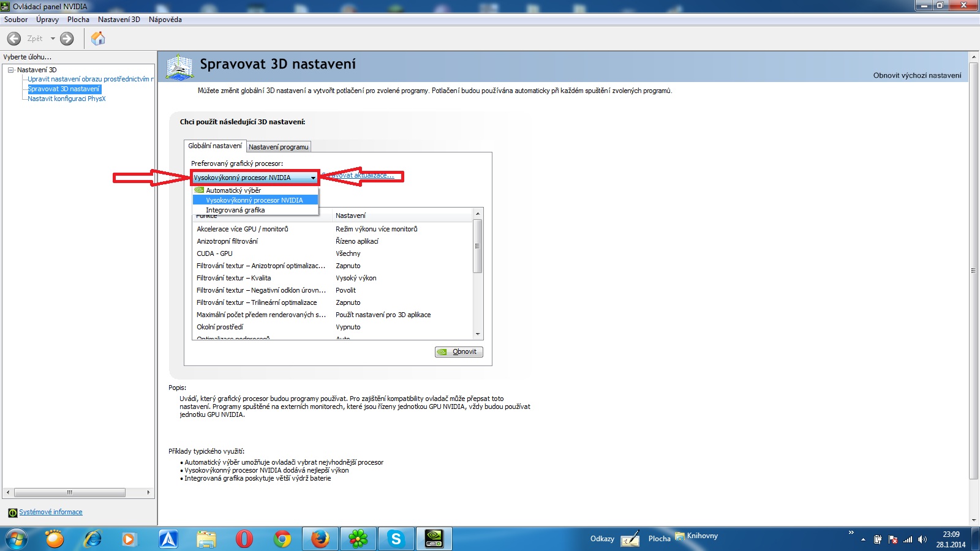Show hidden tray icons arrow

tap(863, 539)
